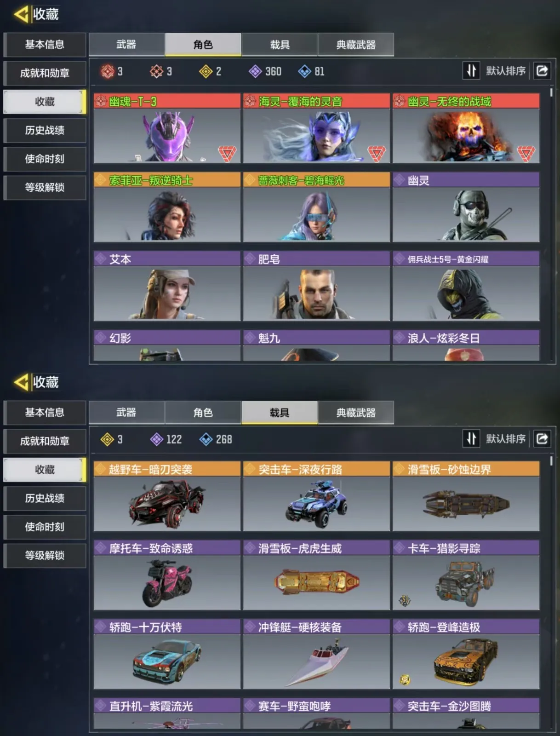Click the share icon in the character panel
Viewport: 560px width, 736px height.
coord(543,71)
